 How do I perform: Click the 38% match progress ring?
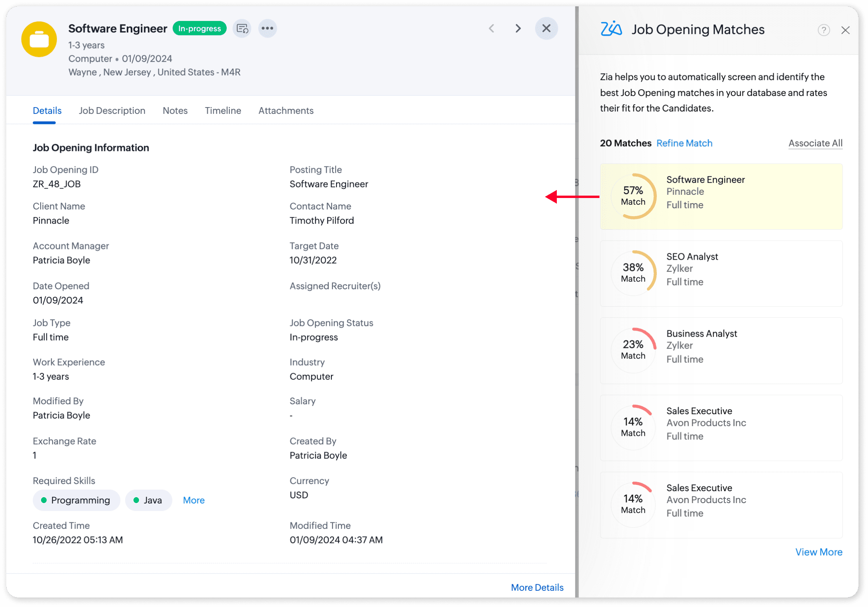point(633,273)
